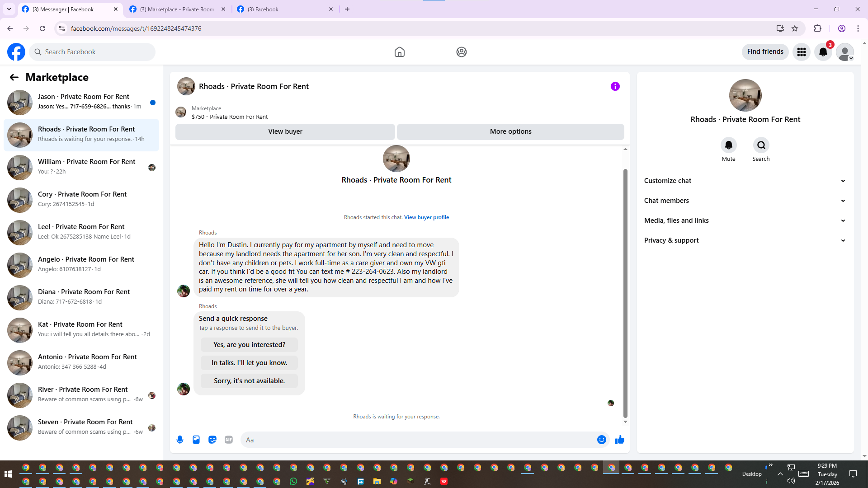
Task: Click the voice clip microphone icon
Action: pyautogui.click(x=180, y=440)
